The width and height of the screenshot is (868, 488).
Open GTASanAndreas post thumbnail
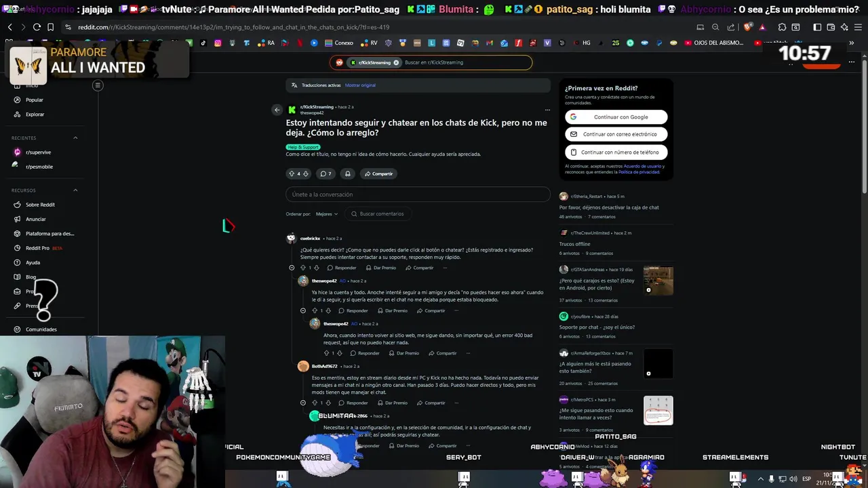point(658,281)
